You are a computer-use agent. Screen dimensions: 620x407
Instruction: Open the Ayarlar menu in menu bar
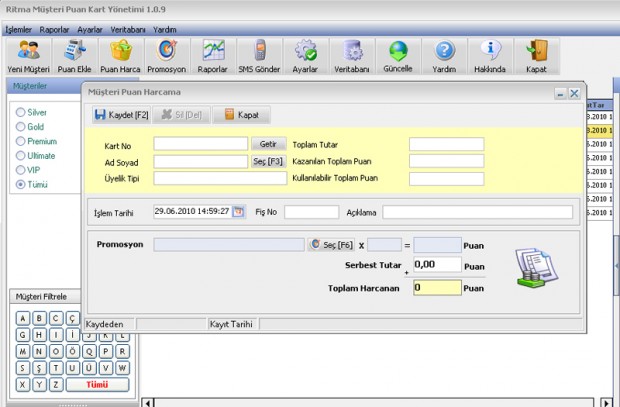(x=90, y=30)
